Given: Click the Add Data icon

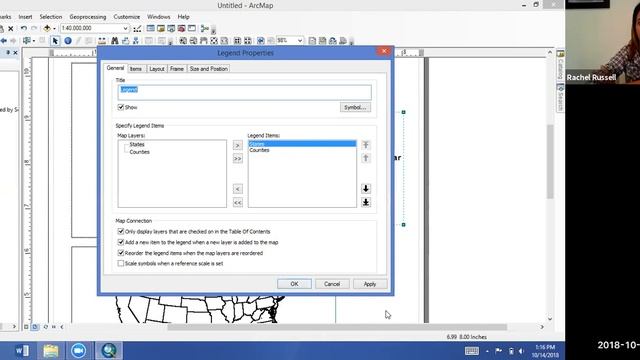Looking at the screenshot, I should [47, 29].
